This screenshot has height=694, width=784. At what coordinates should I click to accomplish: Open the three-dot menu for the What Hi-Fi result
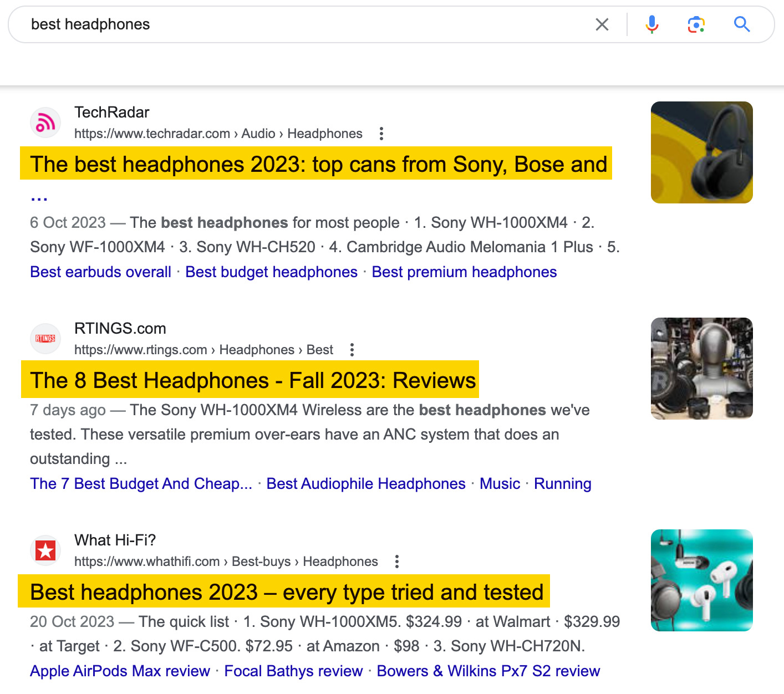(x=397, y=562)
